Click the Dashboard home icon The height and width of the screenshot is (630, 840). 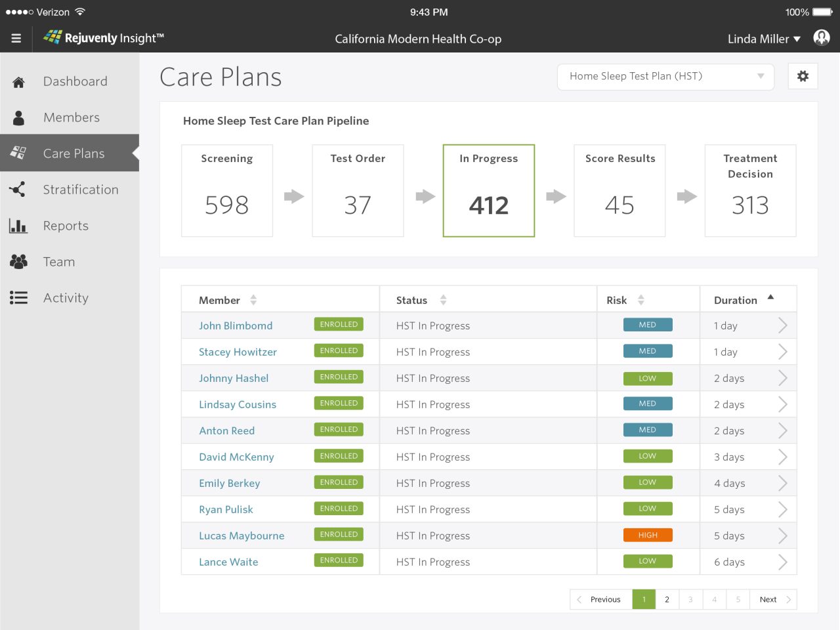pyautogui.click(x=18, y=82)
